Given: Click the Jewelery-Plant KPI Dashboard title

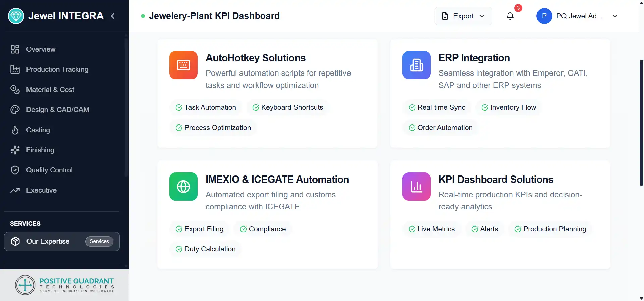Looking at the screenshot, I should point(214,16).
